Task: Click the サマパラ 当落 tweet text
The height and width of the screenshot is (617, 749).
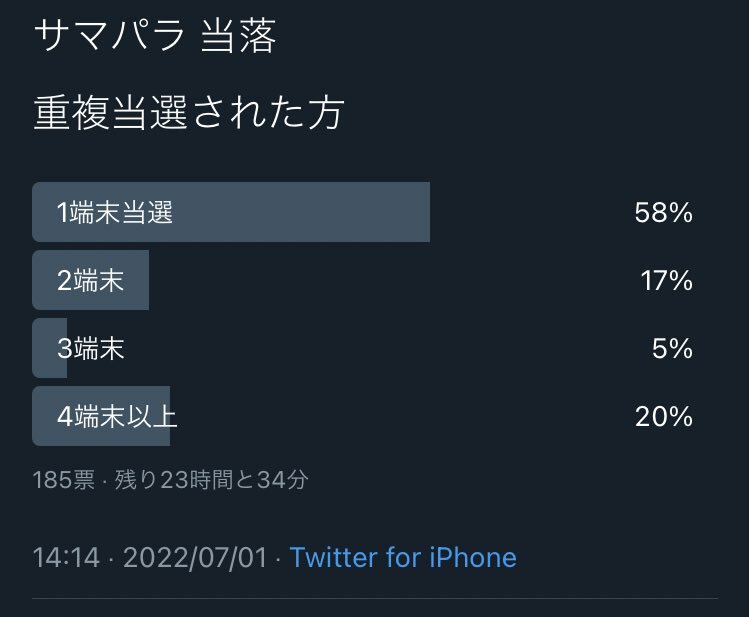Action: tap(155, 35)
